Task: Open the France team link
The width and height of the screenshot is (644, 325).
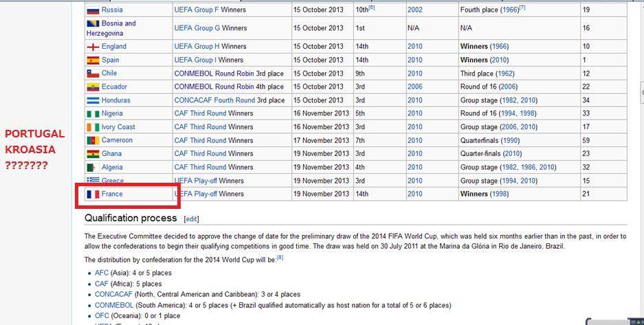Action: point(112,194)
